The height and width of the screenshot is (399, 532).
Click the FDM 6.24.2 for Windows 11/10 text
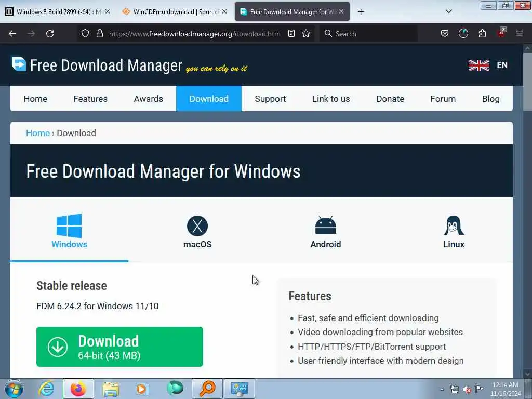pos(97,306)
